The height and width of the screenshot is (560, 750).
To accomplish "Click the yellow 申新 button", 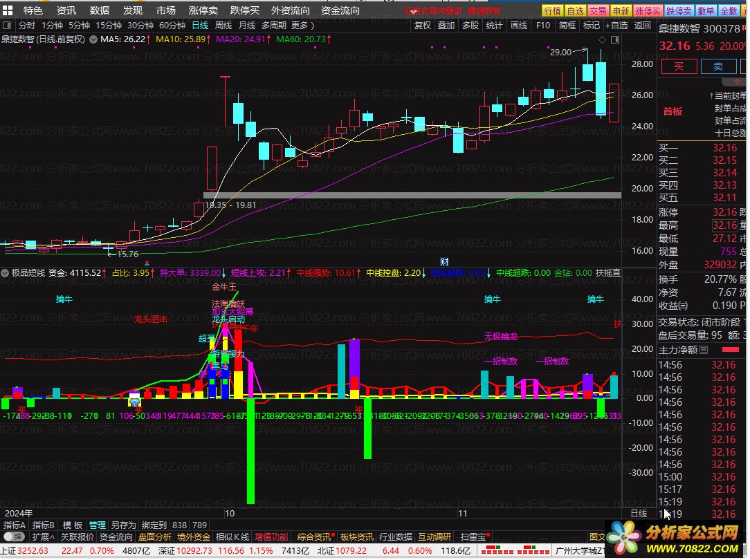I will [621, 10].
